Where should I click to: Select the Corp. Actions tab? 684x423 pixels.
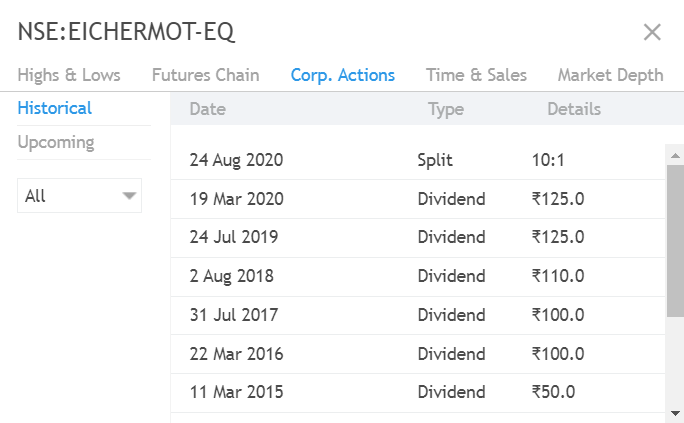point(342,75)
